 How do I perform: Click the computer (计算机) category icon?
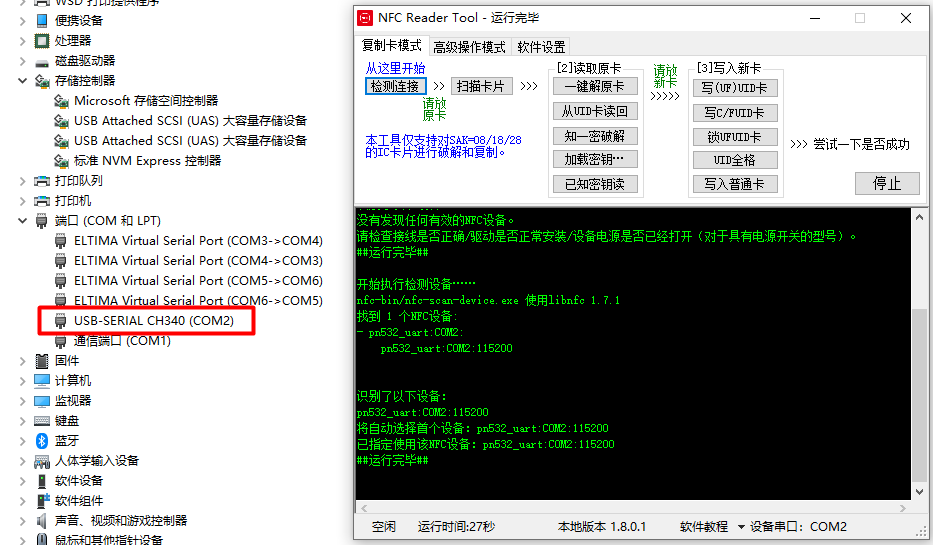click(x=42, y=381)
